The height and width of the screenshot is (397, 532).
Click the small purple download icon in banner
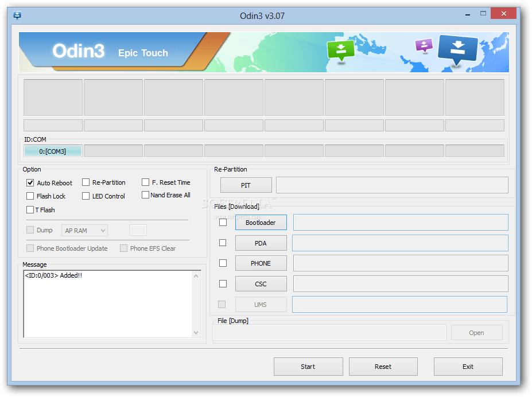[x=424, y=45]
